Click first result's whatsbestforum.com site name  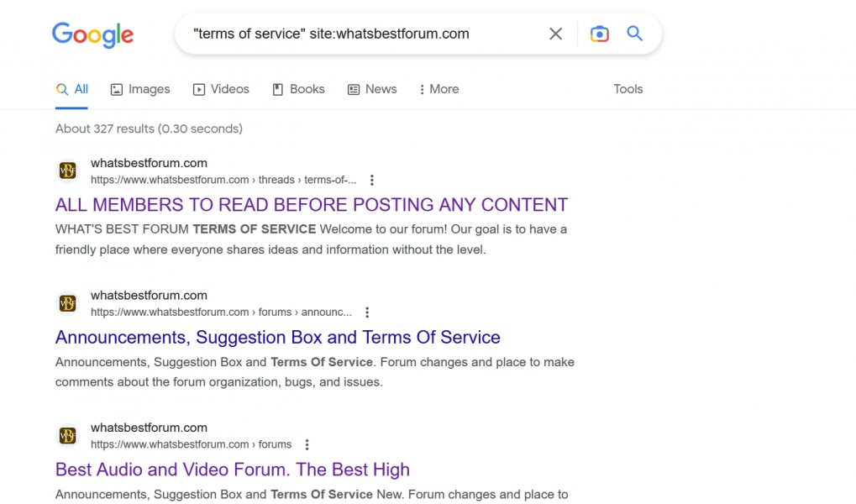pos(149,163)
